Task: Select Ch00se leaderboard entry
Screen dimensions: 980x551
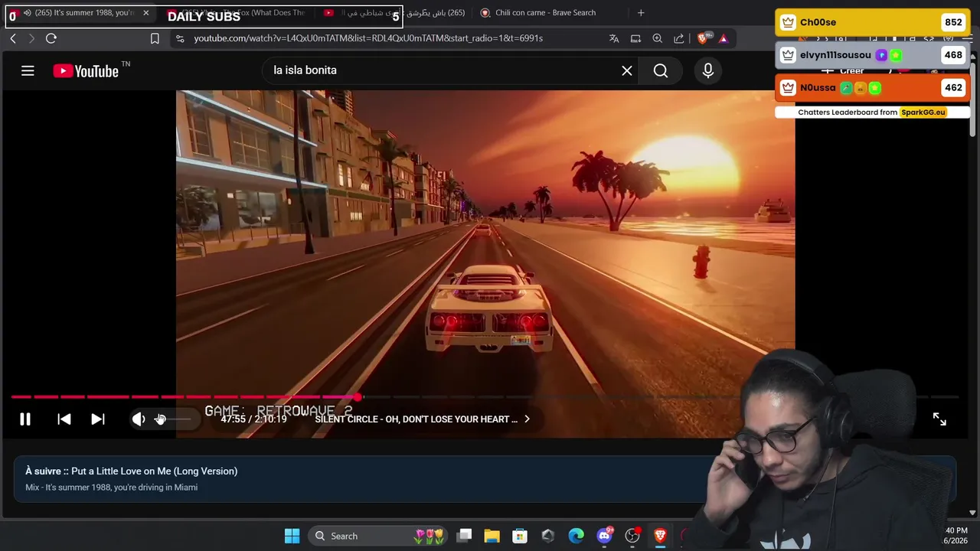Action: (872, 22)
